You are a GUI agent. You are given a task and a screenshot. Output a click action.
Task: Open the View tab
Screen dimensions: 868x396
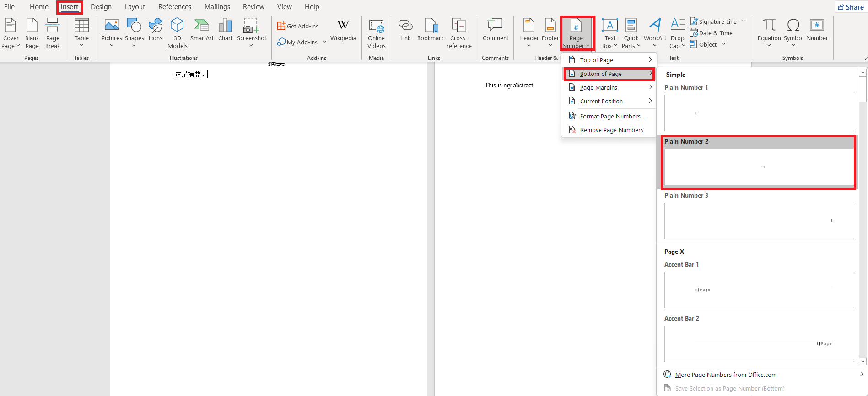[x=284, y=7]
